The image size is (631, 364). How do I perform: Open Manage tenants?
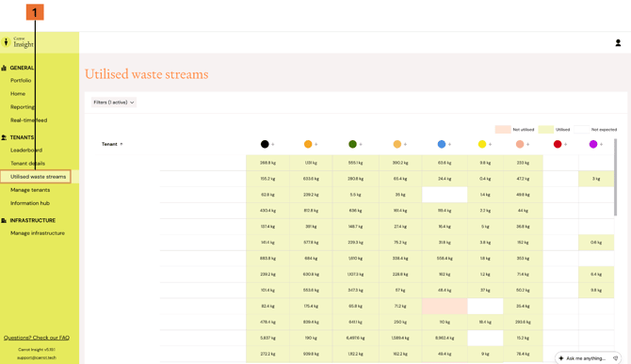pos(30,190)
